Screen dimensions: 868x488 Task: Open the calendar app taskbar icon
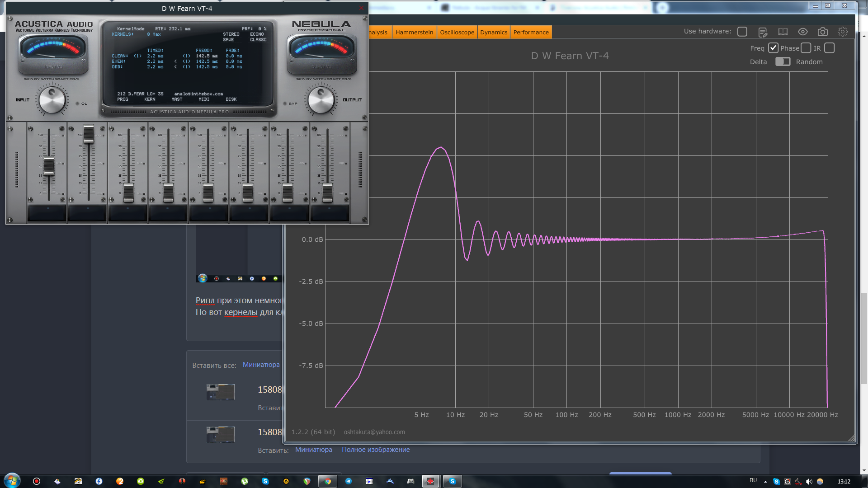(369, 481)
